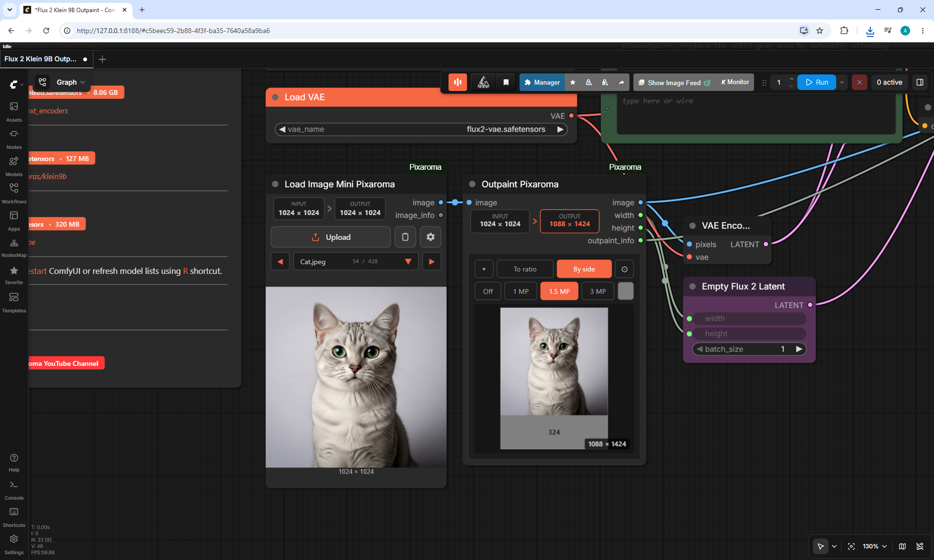
Task: Click the fit view frame icon
Action: pos(851,546)
